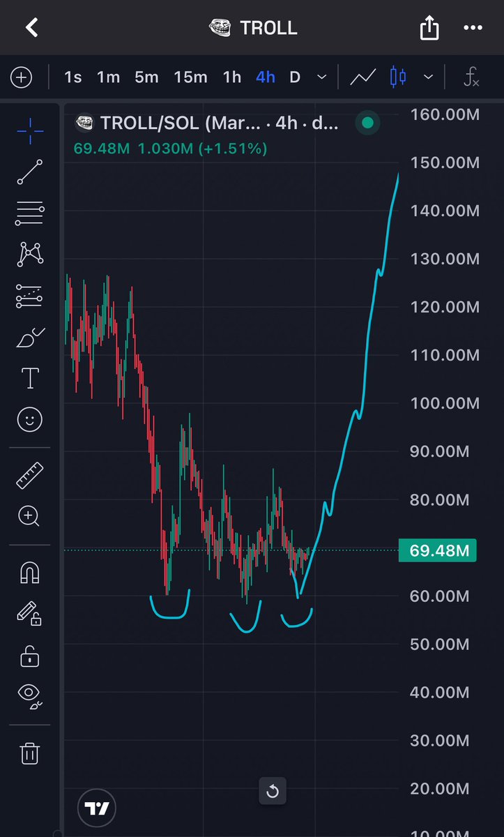The width and height of the screenshot is (504, 837).
Task: Click the 120.00M price axis label
Action: [444, 307]
